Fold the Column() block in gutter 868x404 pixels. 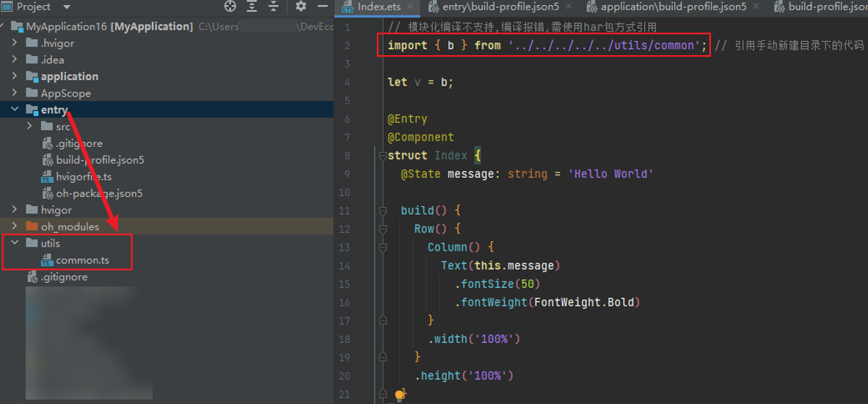click(382, 248)
